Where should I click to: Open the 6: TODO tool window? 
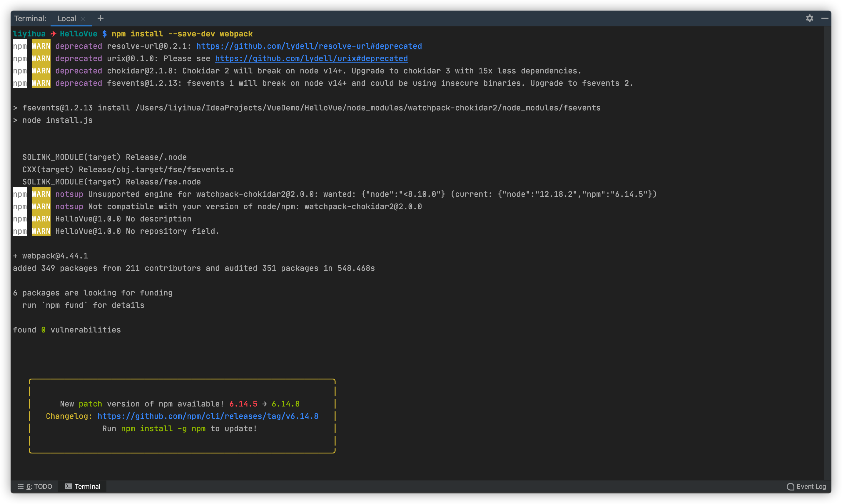tap(35, 486)
